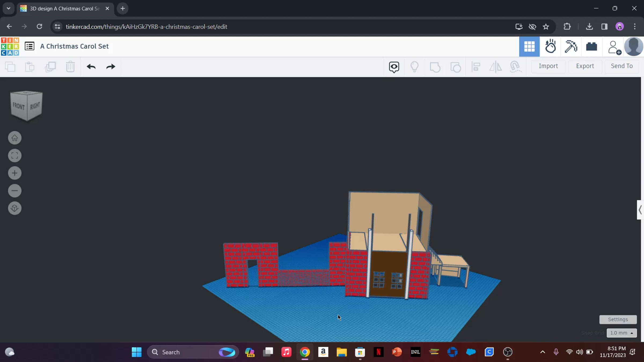Toggle Notes visibility eye icon
The width and height of the screenshot is (644, 362).
pyautogui.click(x=394, y=67)
